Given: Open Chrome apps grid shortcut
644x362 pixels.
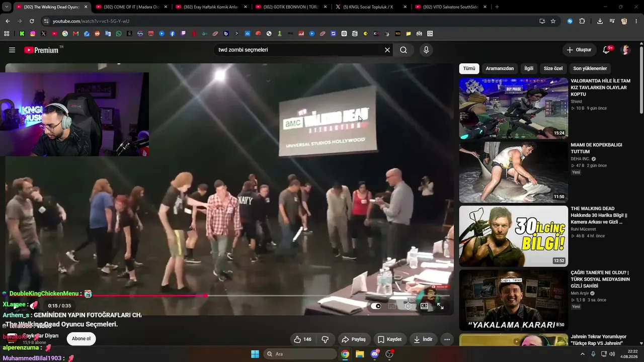Looking at the screenshot, I should pyautogui.click(x=7, y=34).
